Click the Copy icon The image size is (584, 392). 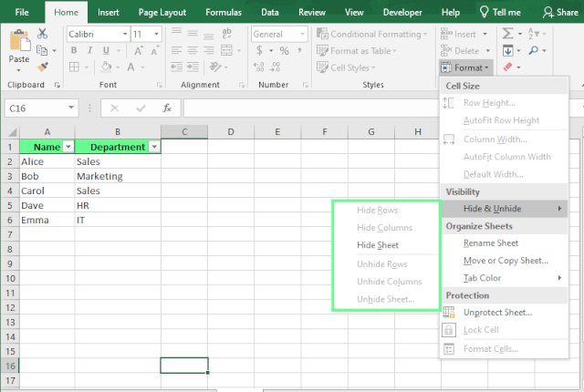pyautogui.click(x=42, y=50)
